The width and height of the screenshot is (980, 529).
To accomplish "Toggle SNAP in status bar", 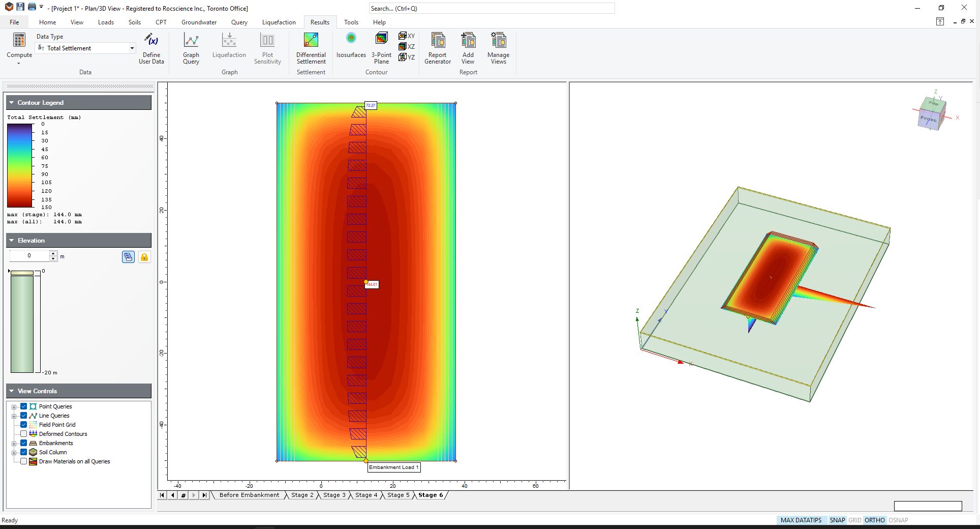I will coord(837,520).
